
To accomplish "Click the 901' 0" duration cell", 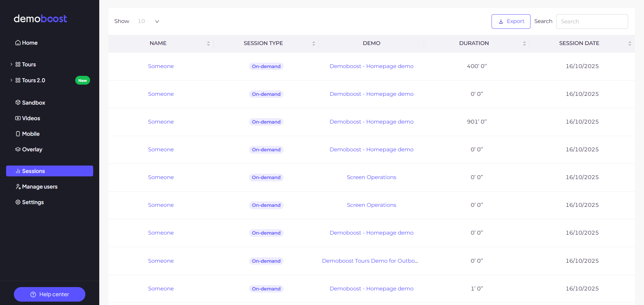I will [477, 122].
